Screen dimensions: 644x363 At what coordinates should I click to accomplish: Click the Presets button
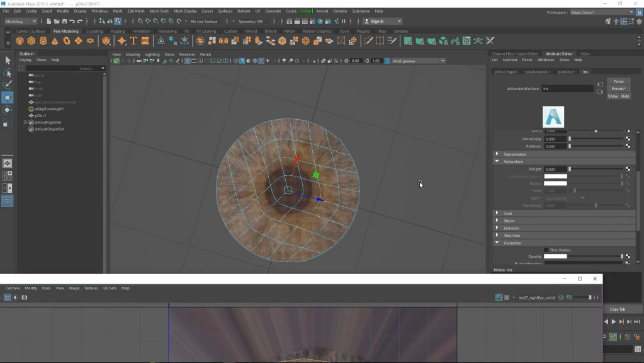click(x=618, y=89)
